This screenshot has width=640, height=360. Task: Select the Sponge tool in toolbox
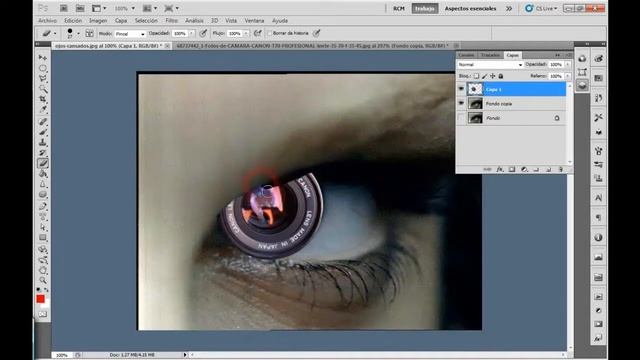pos(42,195)
